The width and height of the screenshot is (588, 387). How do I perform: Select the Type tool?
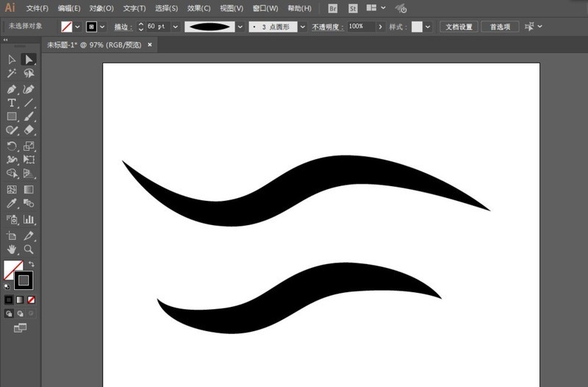[12, 103]
